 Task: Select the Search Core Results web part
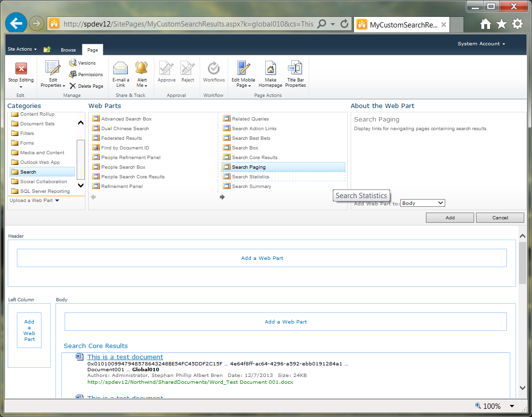click(283, 157)
